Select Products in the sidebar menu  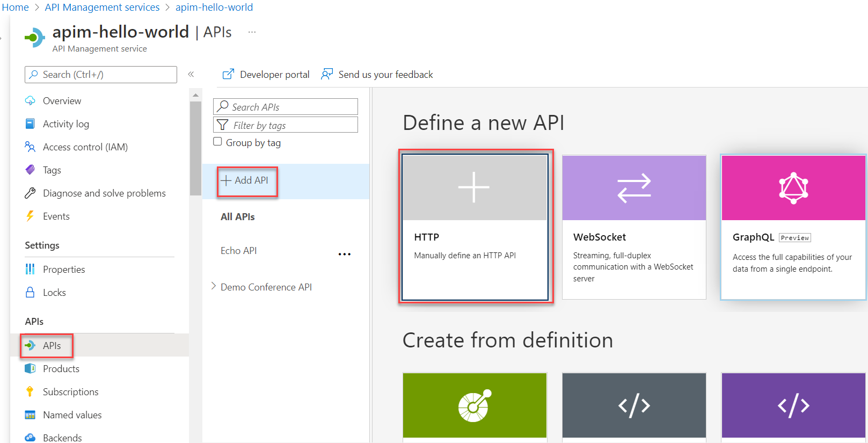coord(61,369)
